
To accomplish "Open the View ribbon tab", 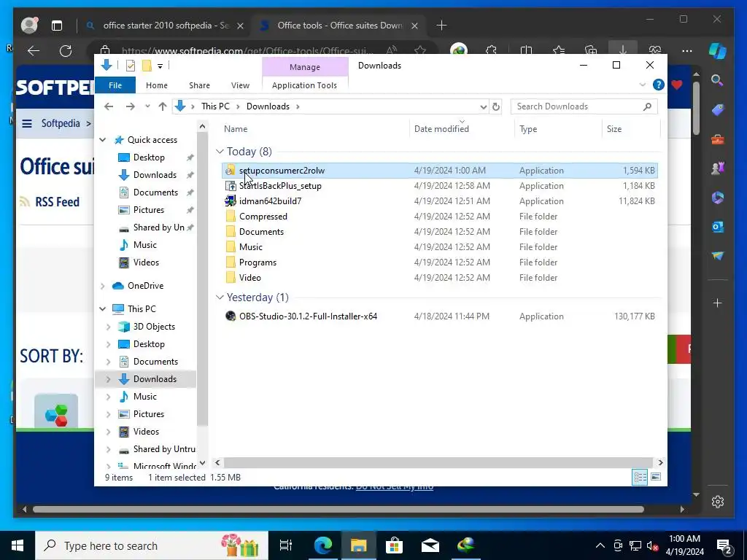I will pyautogui.click(x=240, y=85).
